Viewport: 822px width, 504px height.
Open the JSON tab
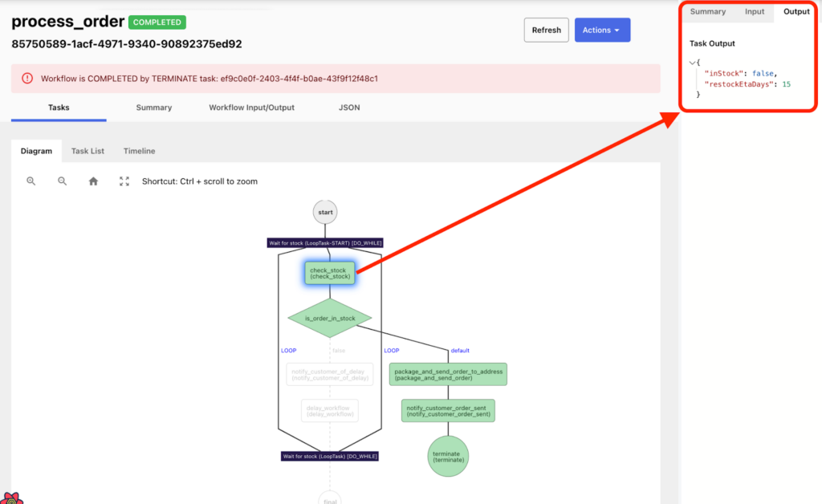[349, 107]
